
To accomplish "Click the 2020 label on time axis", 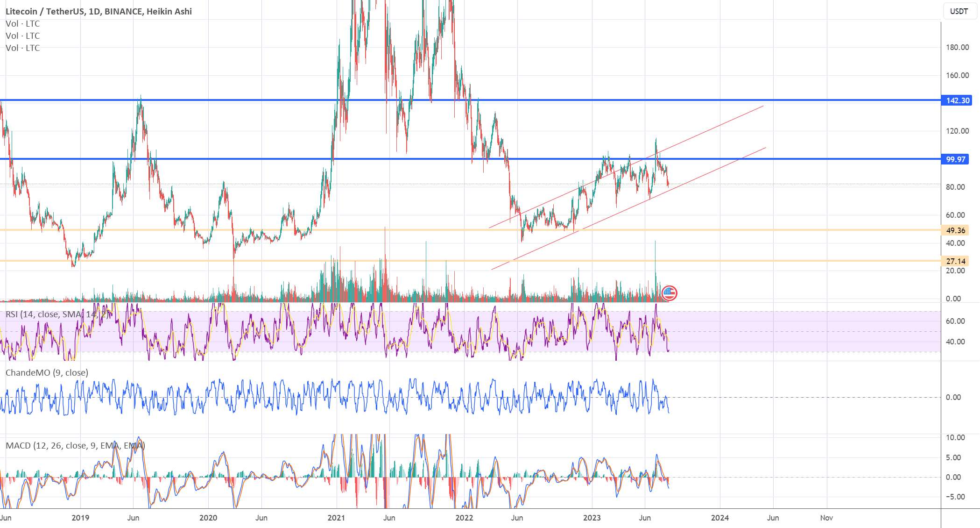I will (208, 518).
